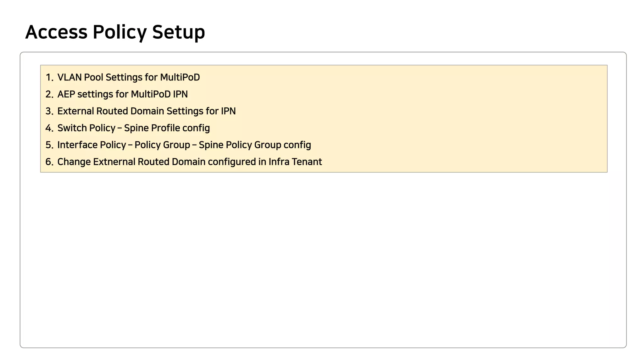Click the number 6 list marker
The image size is (644, 362).
click(x=49, y=162)
